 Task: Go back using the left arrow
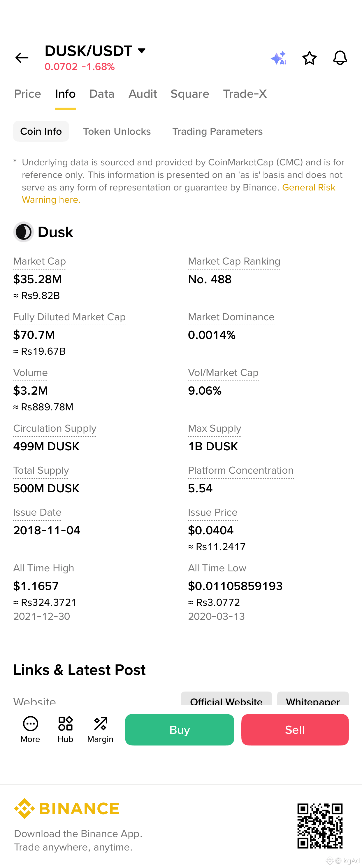point(22,58)
